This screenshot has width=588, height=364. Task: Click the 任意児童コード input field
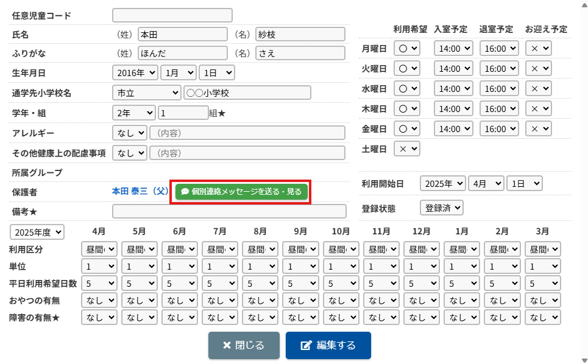(172, 15)
